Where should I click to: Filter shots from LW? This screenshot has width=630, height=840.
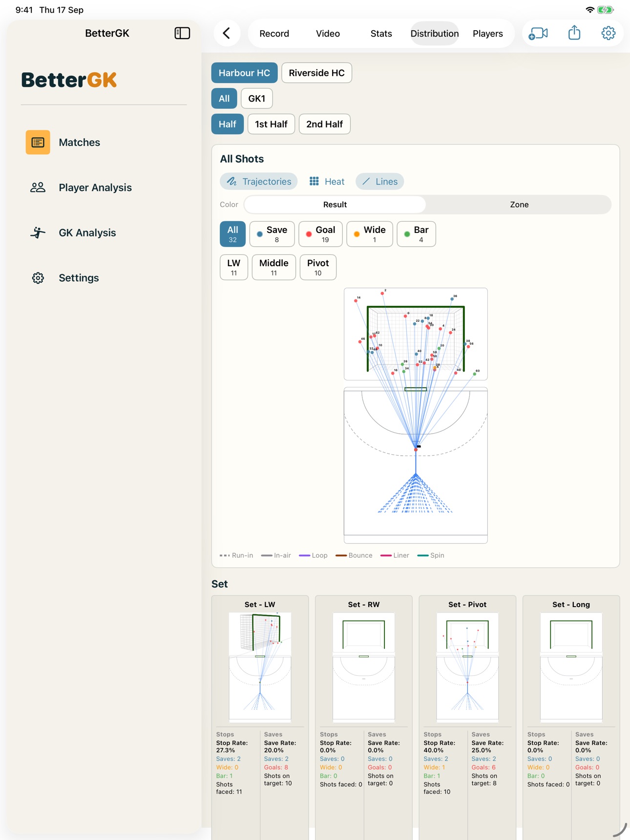pyautogui.click(x=233, y=267)
